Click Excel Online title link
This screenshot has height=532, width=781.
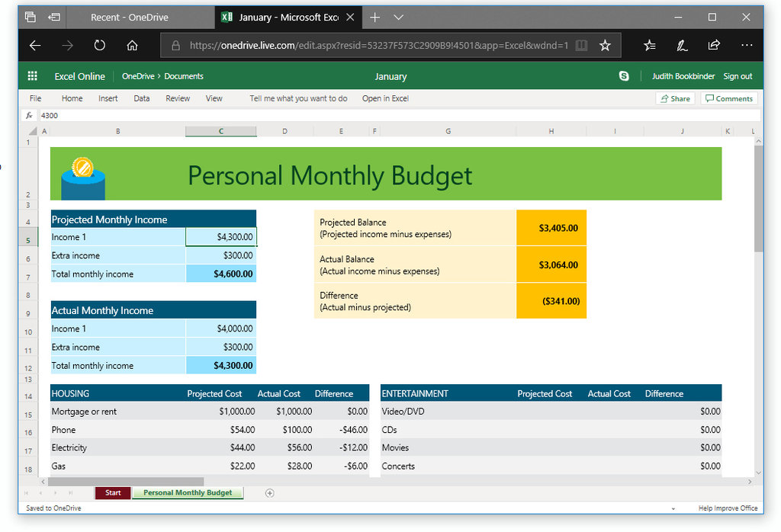coord(79,76)
